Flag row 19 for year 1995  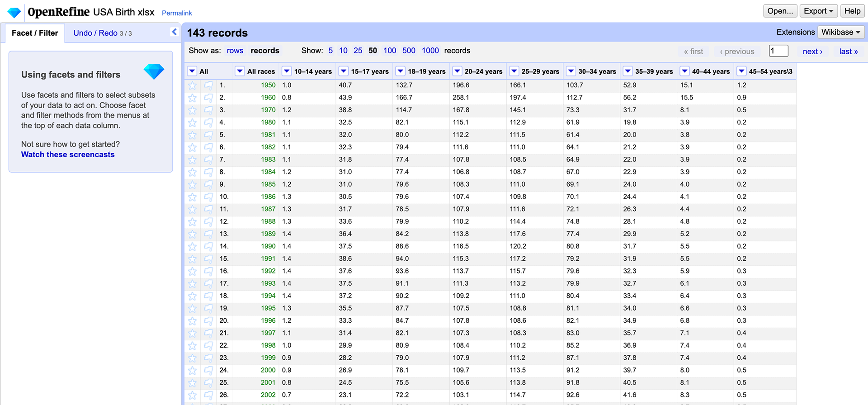point(208,309)
